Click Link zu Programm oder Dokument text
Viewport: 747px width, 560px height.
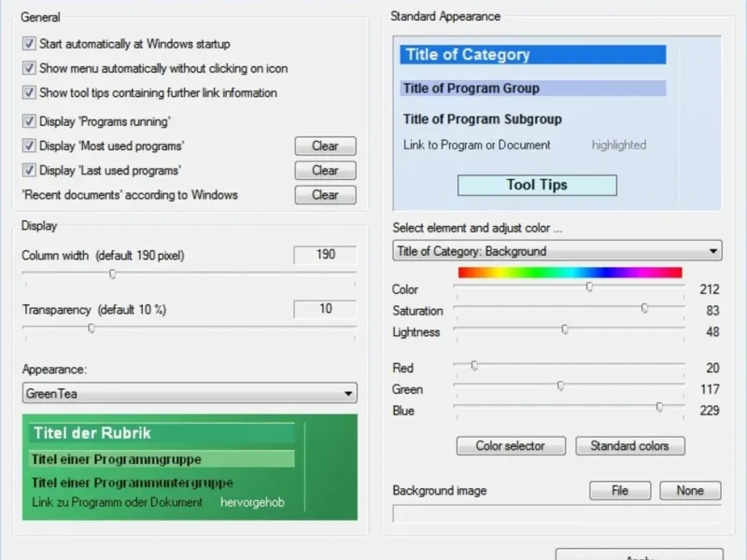[118, 502]
